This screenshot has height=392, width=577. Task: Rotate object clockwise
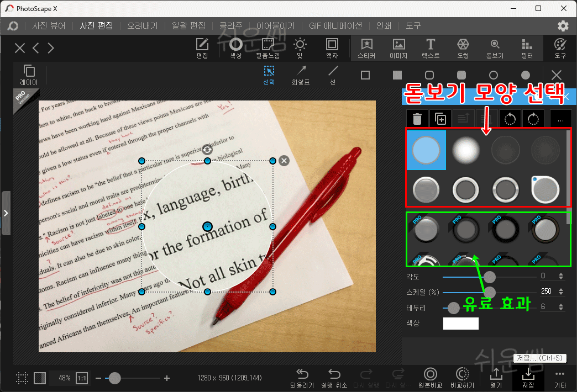(x=533, y=119)
